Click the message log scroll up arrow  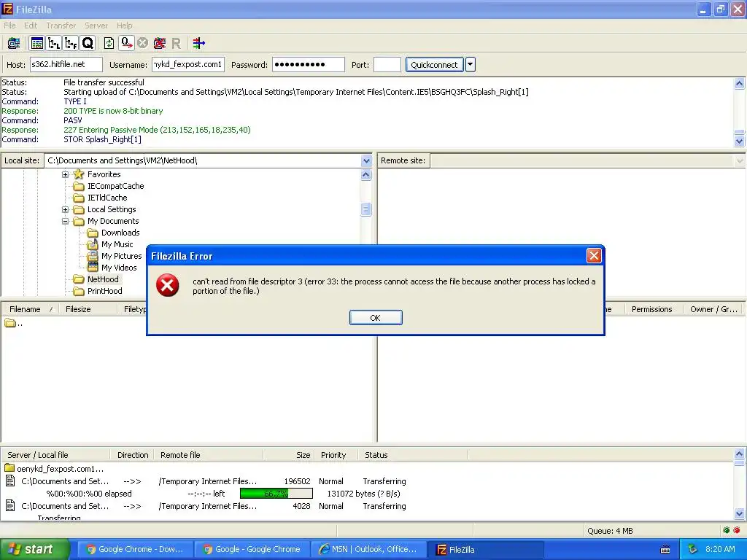740,83
